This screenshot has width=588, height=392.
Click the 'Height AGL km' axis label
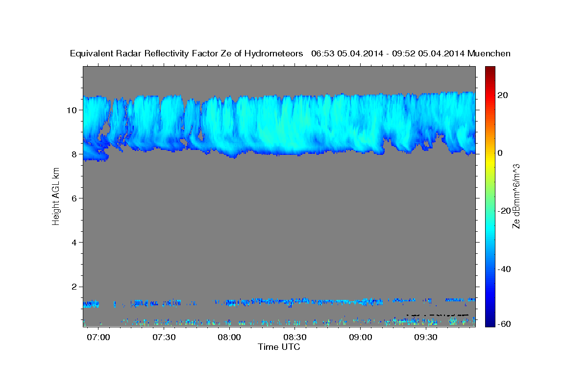point(56,196)
